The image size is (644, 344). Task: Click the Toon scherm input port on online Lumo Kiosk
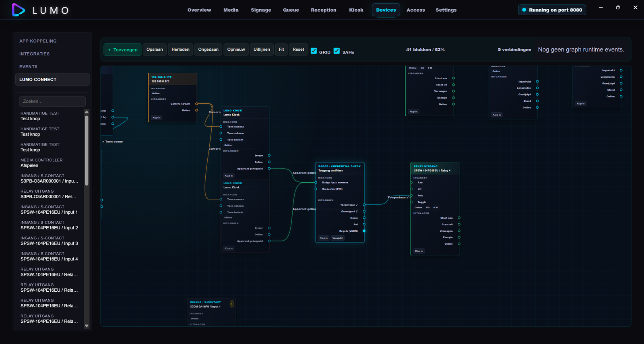221,133
